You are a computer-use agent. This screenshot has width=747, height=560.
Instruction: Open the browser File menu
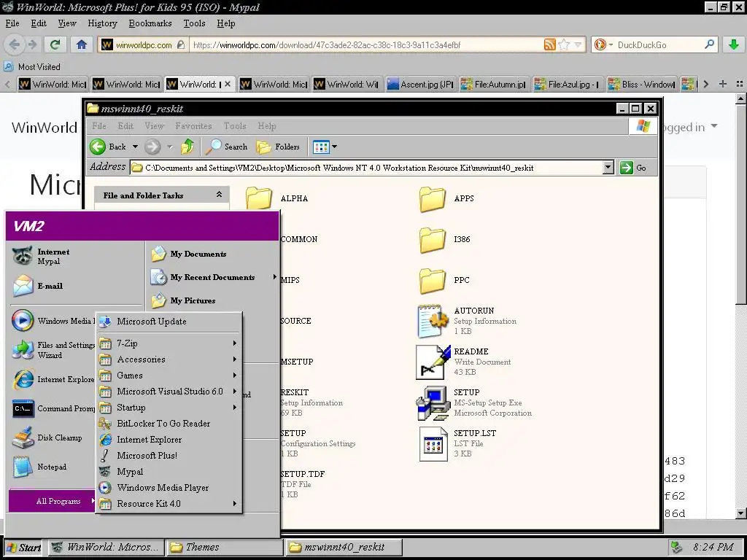click(x=12, y=23)
